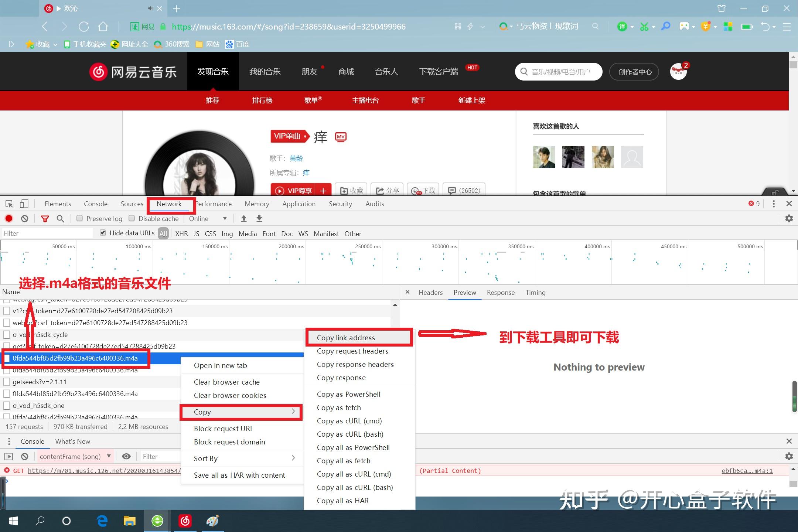Screen dimensions: 798x532
Task: Open the Online throttling dropdown
Action: (x=208, y=218)
